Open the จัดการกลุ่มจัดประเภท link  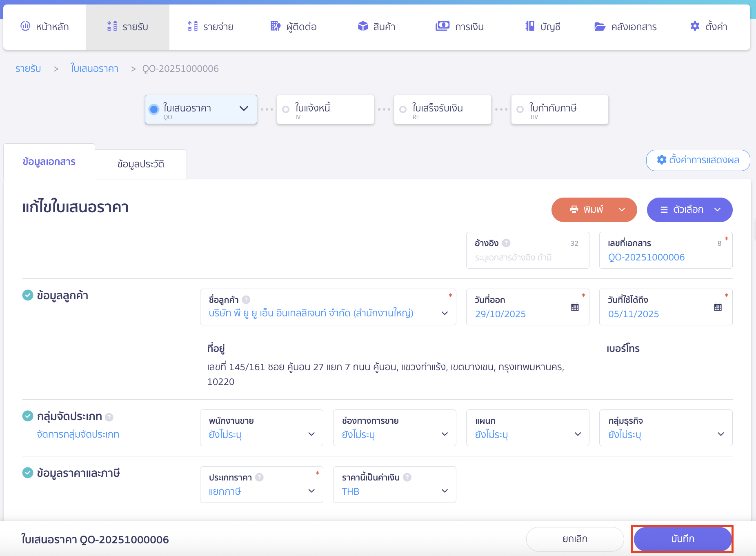[78, 434]
